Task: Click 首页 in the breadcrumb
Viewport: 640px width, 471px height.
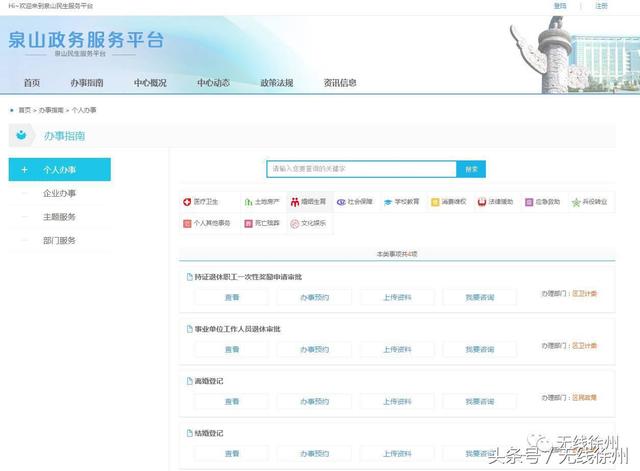Action: (x=24, y=110)
